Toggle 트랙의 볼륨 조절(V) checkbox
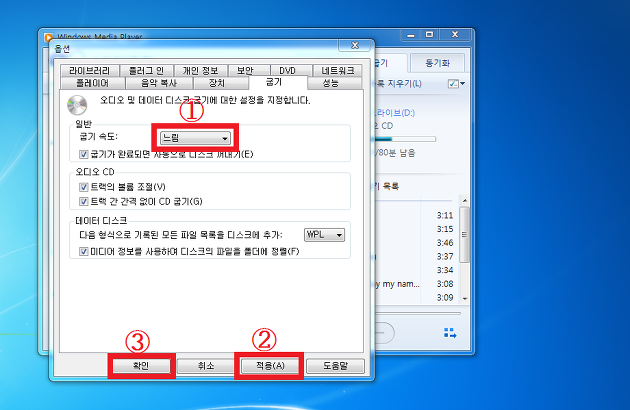The height and width of the screenshot is (410, 630). 84,187
